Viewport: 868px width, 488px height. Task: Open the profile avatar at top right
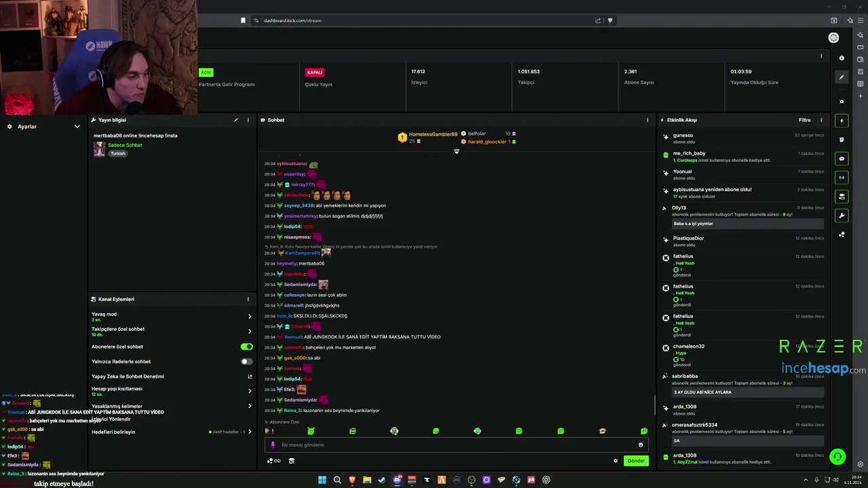click(833, 38)
